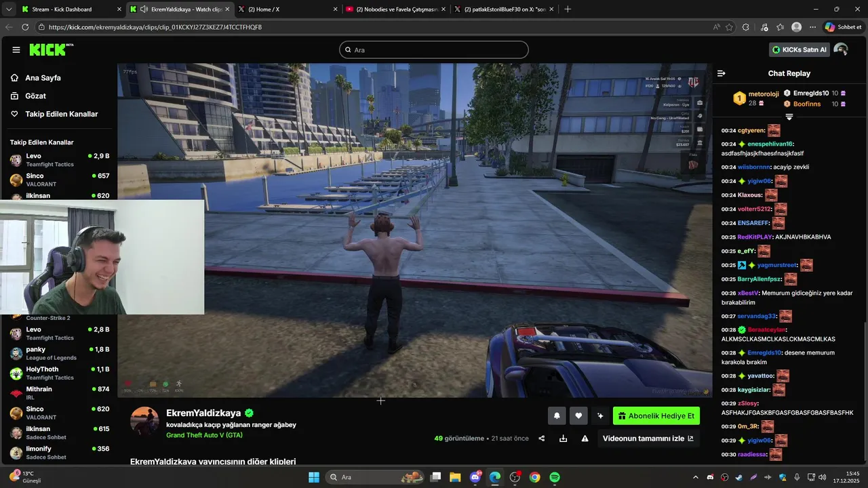Open Levo channel with 2,8 B viewers

(x=60, y=333)
